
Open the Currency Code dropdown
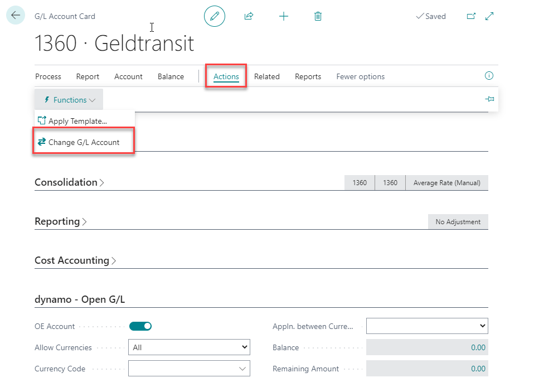(189, 369)
